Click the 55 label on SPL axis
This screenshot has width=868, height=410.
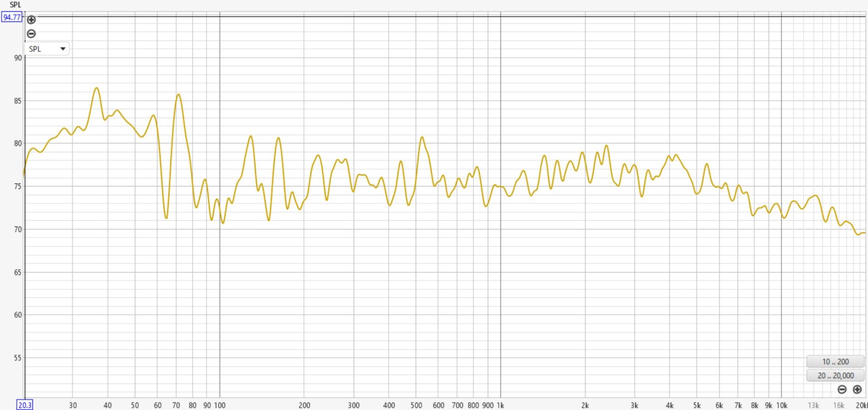click(18, 358)
